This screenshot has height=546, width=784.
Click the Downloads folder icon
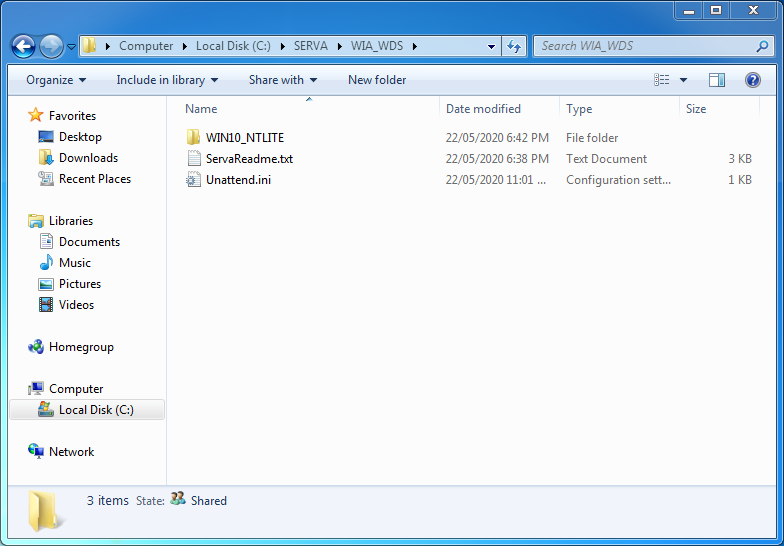(46, 158)
